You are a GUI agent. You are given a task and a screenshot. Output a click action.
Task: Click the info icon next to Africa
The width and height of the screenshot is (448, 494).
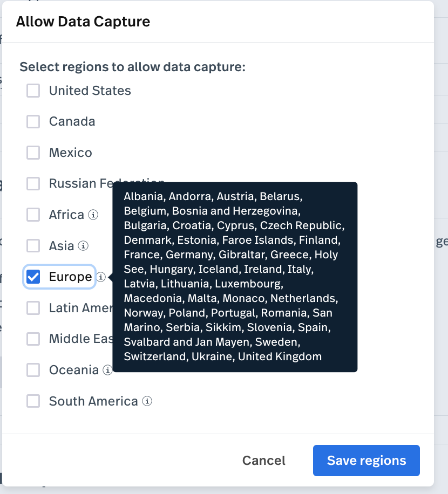pos(93,215)
